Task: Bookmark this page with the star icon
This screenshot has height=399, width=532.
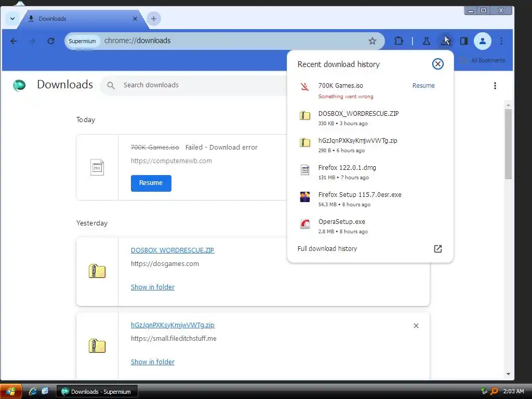Action: pos(372,41)
